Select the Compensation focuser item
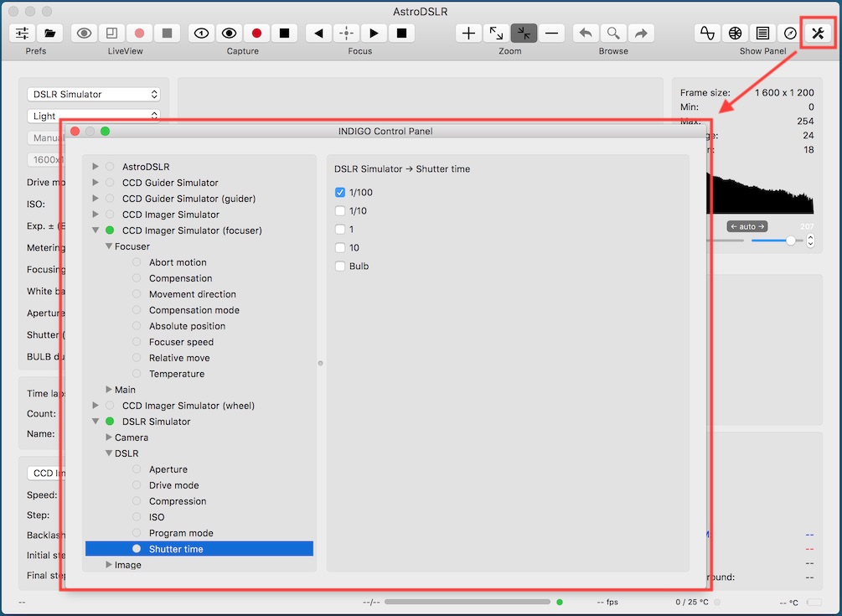The width and height of the screenshot is (842, 616). point(180,278)
